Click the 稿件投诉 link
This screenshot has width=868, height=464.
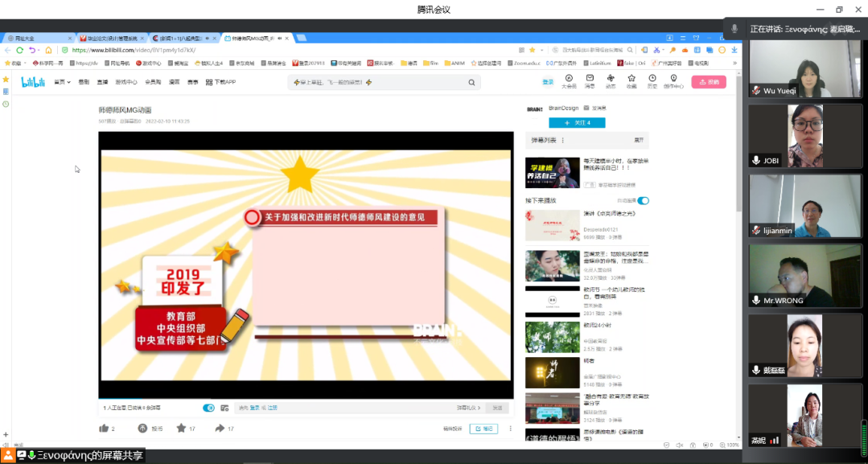click(x=452, y=429)
